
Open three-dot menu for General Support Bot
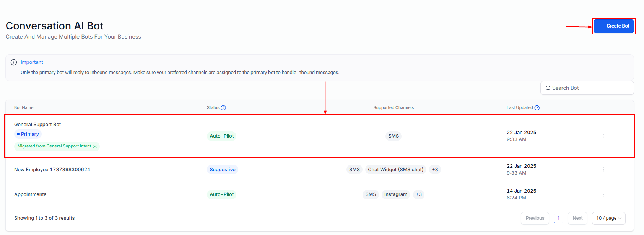(x=603, y=136)
